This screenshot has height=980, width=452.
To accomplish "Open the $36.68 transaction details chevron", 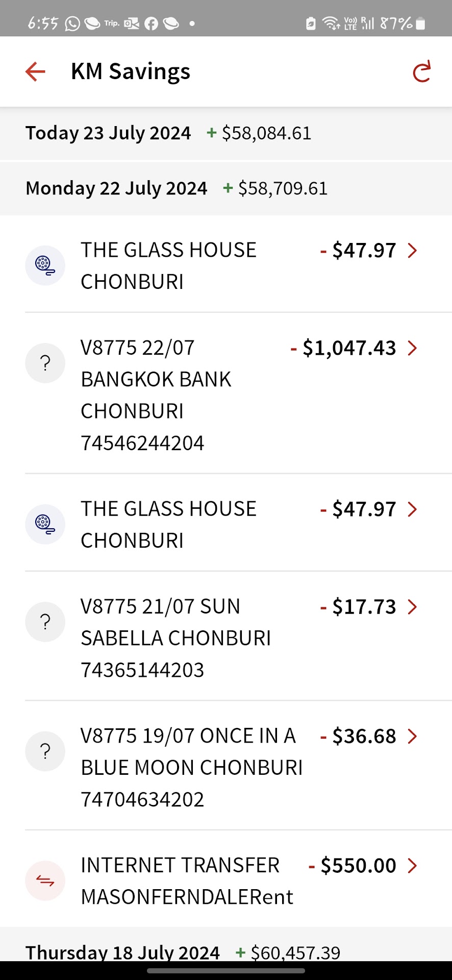I will (x=412, y=736).
